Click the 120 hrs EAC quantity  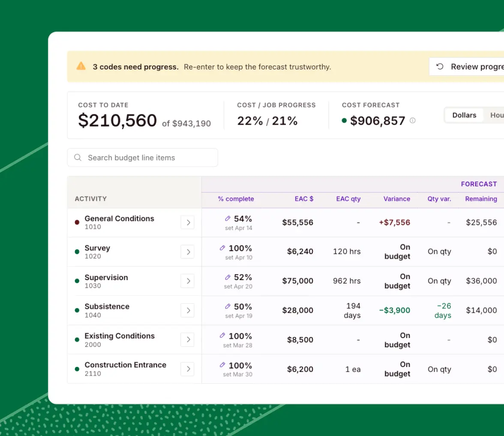pos(347,251)
